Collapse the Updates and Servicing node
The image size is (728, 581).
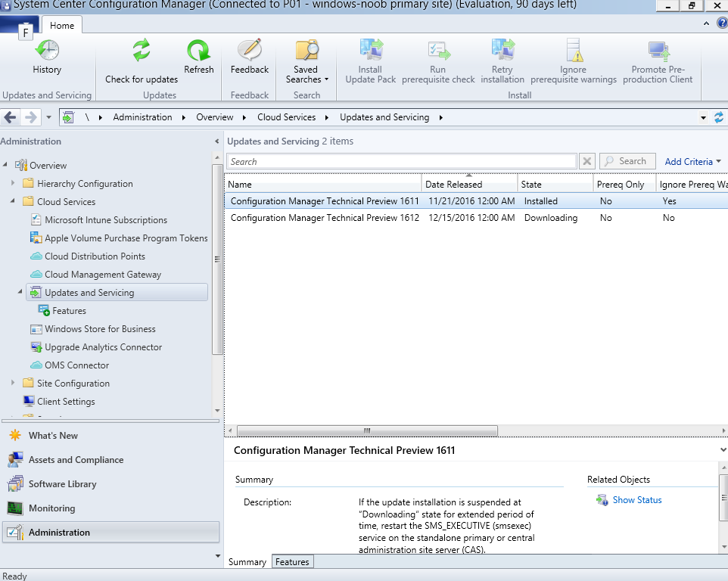pyautogui.click(x=20, y=292)
